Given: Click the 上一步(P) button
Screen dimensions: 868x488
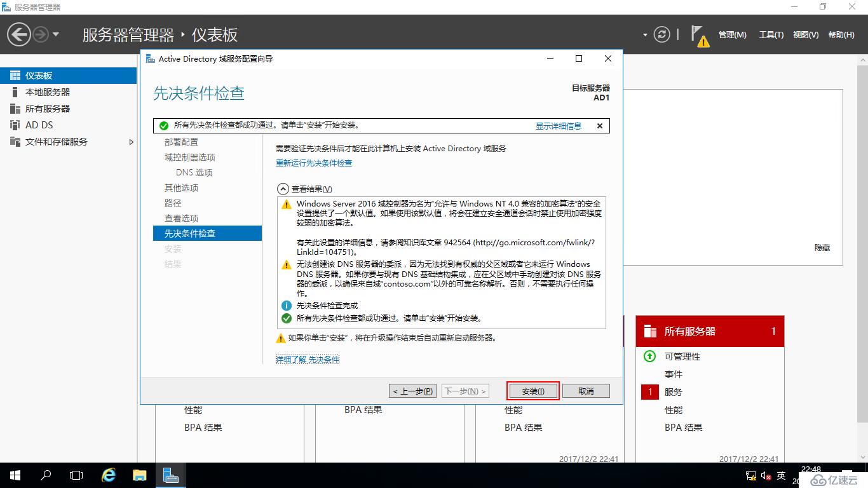Looking at the screenshot, I should pos(412,391).
